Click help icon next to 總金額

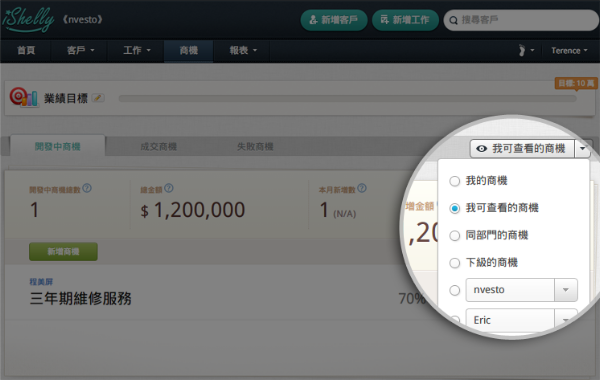click(x=169, y=188)
